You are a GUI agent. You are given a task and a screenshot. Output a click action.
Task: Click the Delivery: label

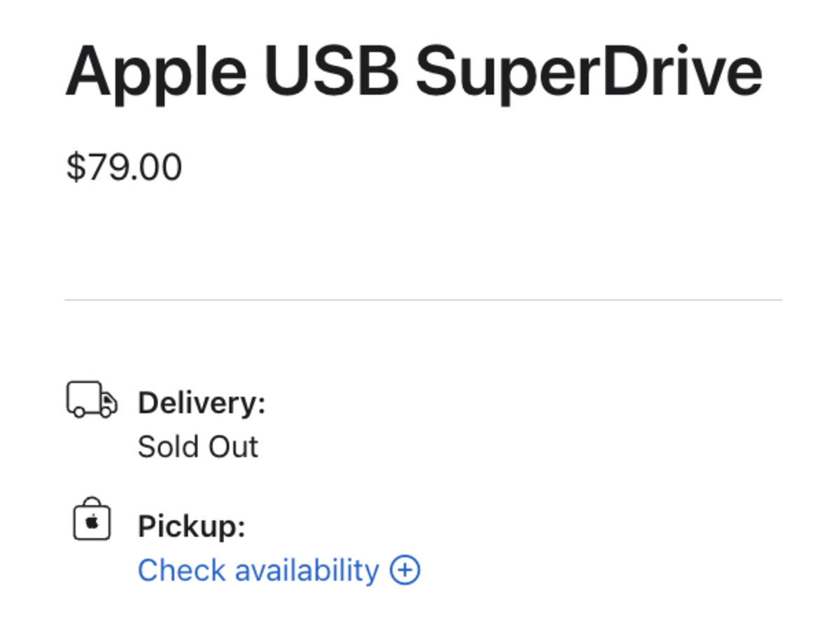(x=202, y=403)
